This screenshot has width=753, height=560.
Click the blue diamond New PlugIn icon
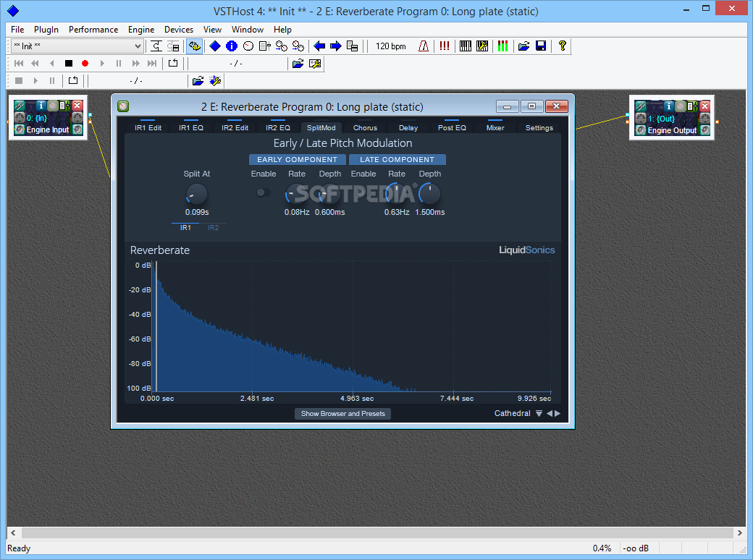215,46
